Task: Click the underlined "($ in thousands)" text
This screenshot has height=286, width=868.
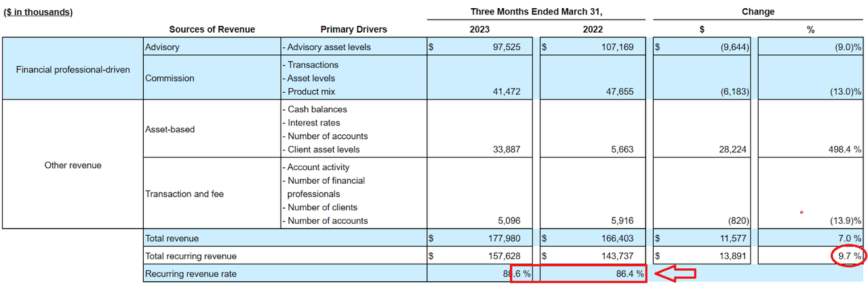Action: 39,12
